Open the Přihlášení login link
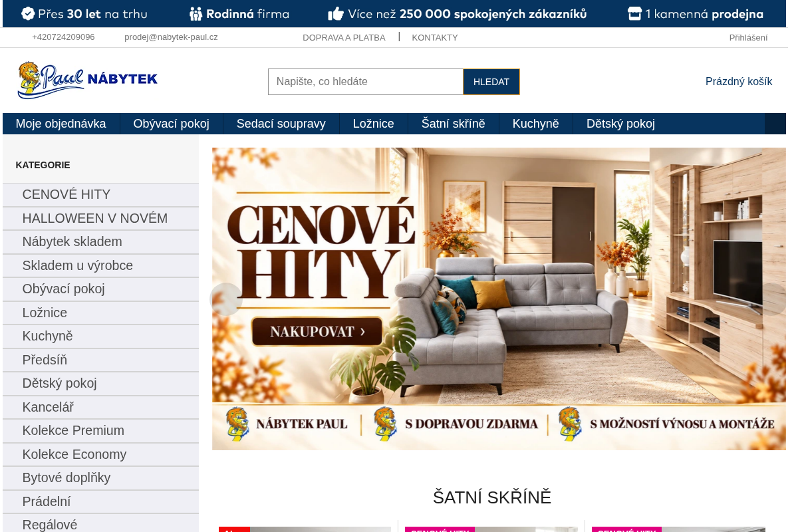This screenshot has width=798, height=532. (748, 37)
